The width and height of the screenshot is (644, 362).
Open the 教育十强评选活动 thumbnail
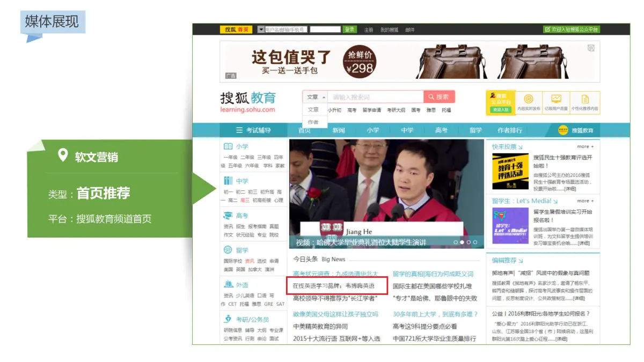(x=510, y=171)
